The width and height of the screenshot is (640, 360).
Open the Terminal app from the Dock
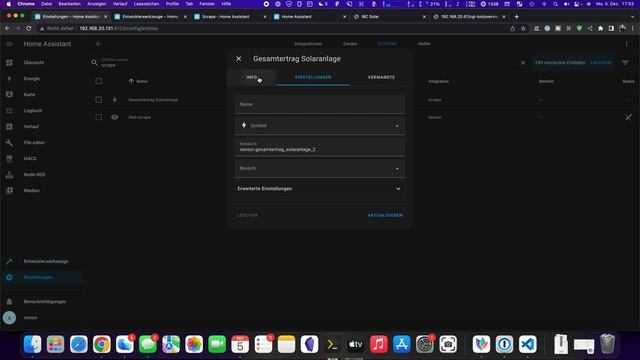pos(332,344)
